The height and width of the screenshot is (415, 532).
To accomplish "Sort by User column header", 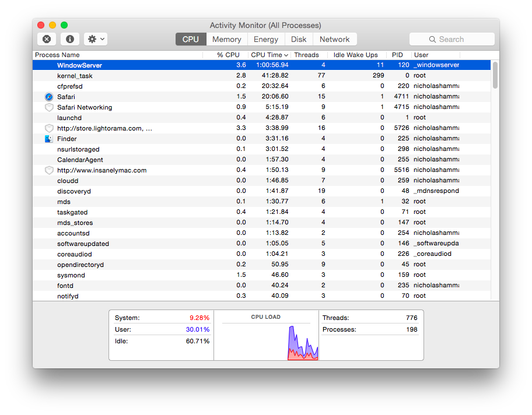I will point(436,55).
